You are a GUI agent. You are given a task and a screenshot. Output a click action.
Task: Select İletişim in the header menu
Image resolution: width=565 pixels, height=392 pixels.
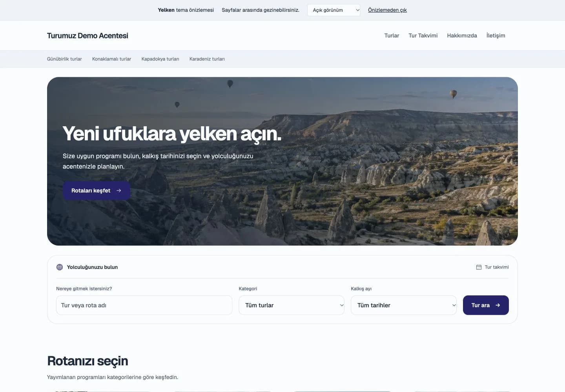496,35
